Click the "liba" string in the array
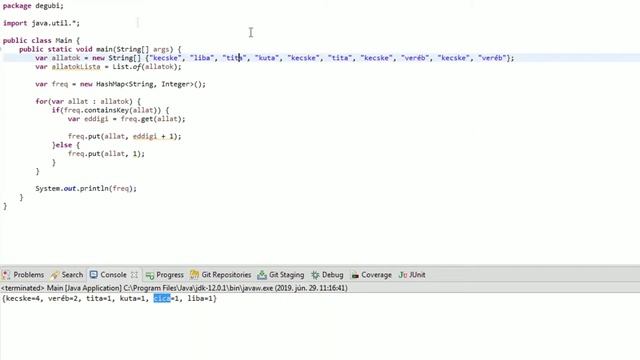The height and width of the screenshot is (360, 640). pos(202,58)
